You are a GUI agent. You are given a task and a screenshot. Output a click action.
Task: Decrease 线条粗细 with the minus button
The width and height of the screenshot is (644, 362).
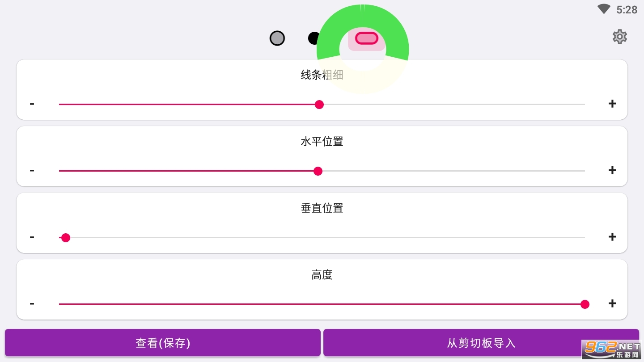point(32,104)
